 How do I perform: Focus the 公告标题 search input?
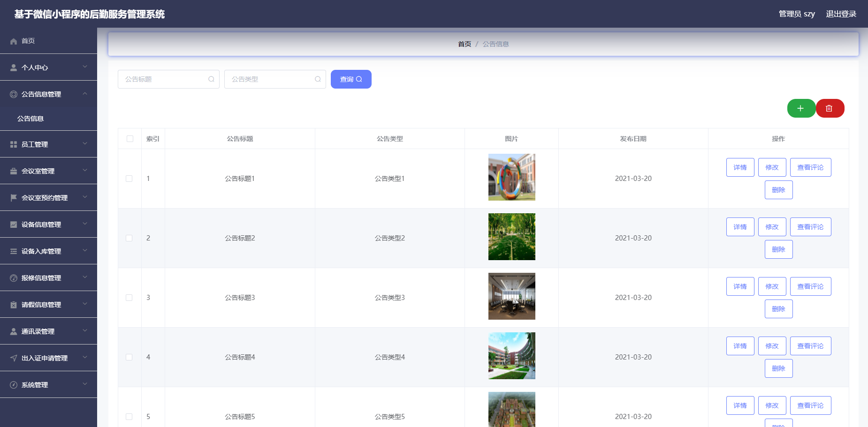[168, 79]
